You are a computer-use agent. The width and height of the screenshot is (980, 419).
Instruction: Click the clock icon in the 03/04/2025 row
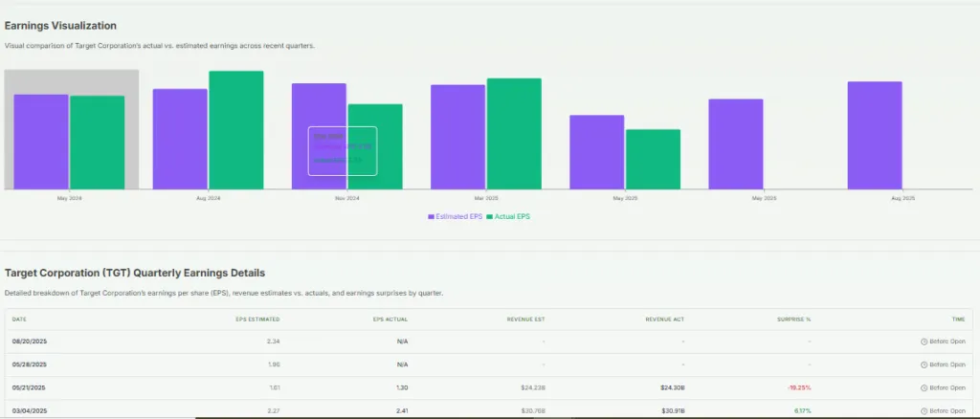(924, 410)
